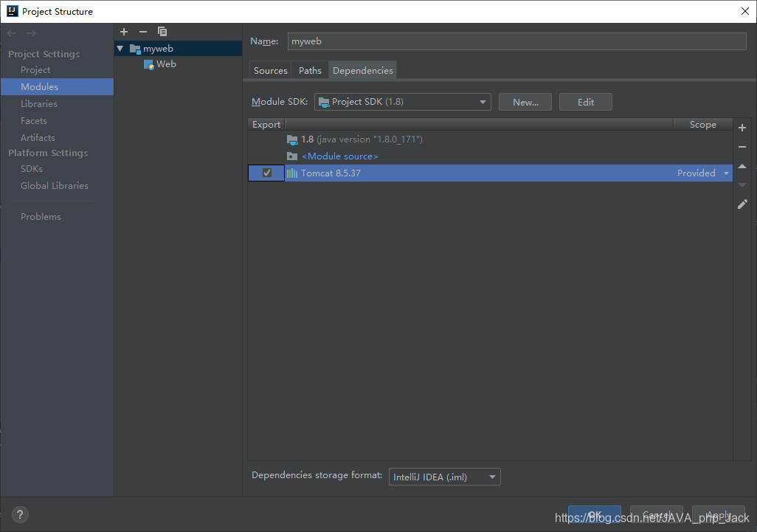Click the JDK 1.8 folder icon
Viewport: 757px width, 532px height.
pyautogui.click(x=292, y=139)
